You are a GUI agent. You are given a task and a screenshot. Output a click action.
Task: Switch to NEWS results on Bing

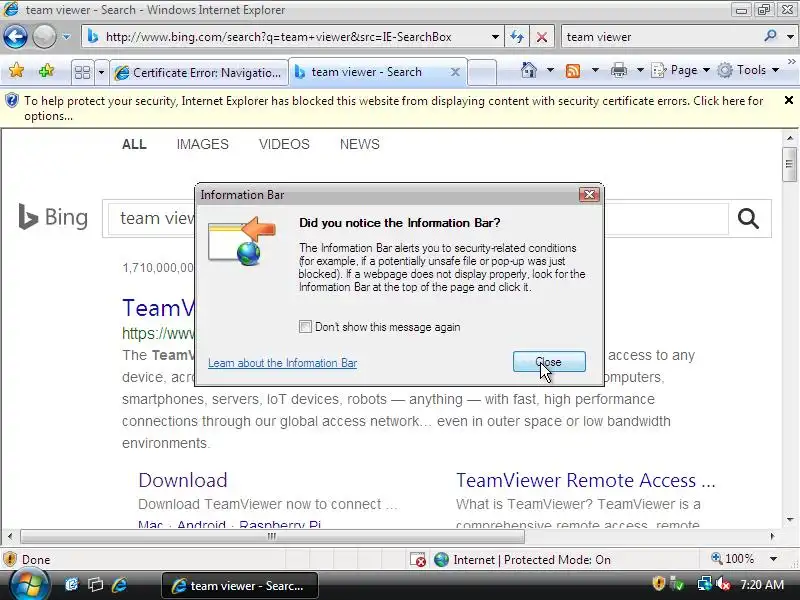[x=360, y=144]
